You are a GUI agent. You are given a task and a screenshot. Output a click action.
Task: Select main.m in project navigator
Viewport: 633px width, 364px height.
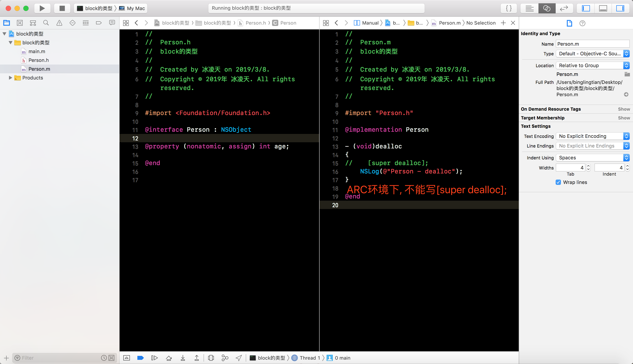[x=37, y=52]
